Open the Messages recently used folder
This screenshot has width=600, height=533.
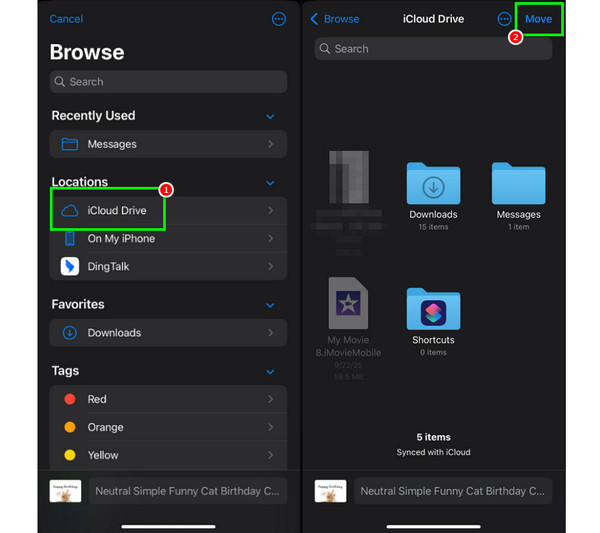point(168,144)
